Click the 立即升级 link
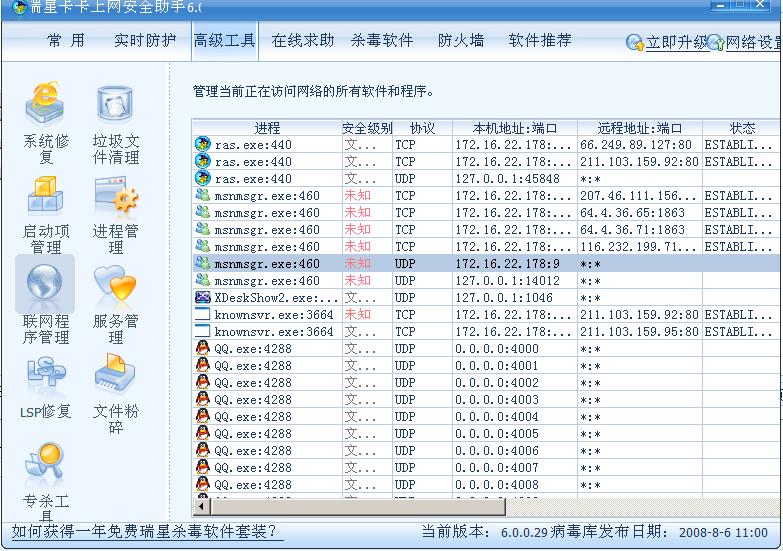 (x=677, y=42)
